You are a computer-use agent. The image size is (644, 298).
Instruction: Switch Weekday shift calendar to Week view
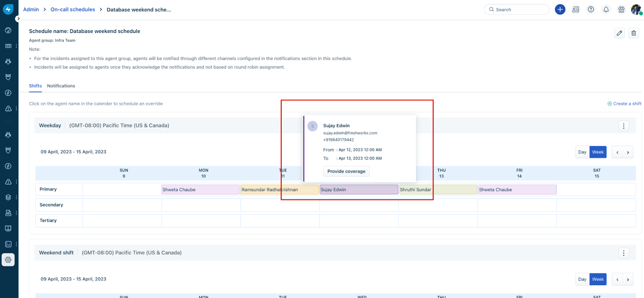pyautogui.click(x=598, y=152)
